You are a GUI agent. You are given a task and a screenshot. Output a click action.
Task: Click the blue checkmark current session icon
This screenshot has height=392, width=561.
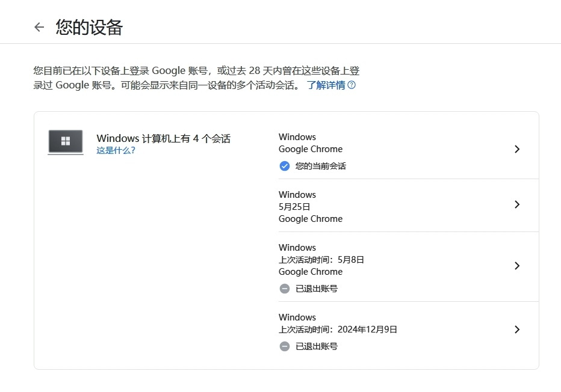coord(285,166)
